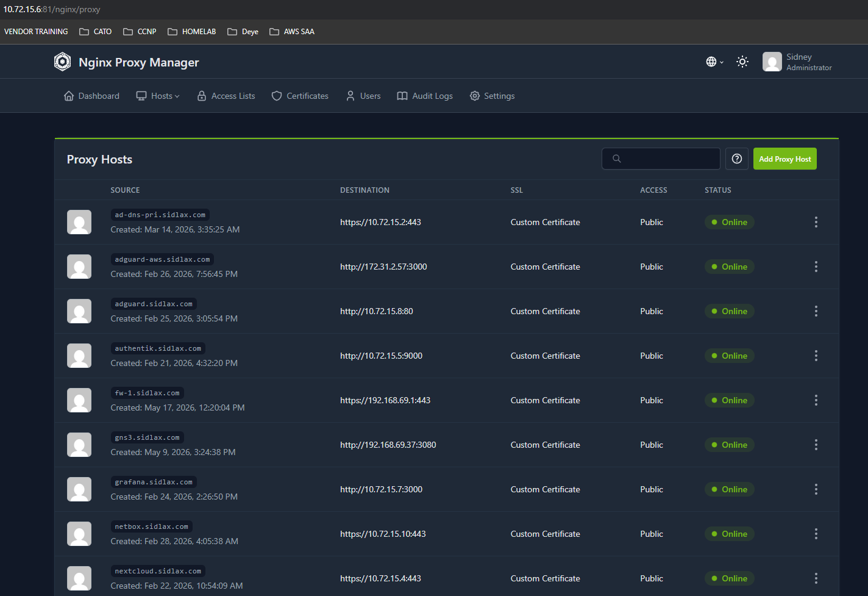
Task: Click the netbox.sidlax.com source link
Action: (152, 526)
